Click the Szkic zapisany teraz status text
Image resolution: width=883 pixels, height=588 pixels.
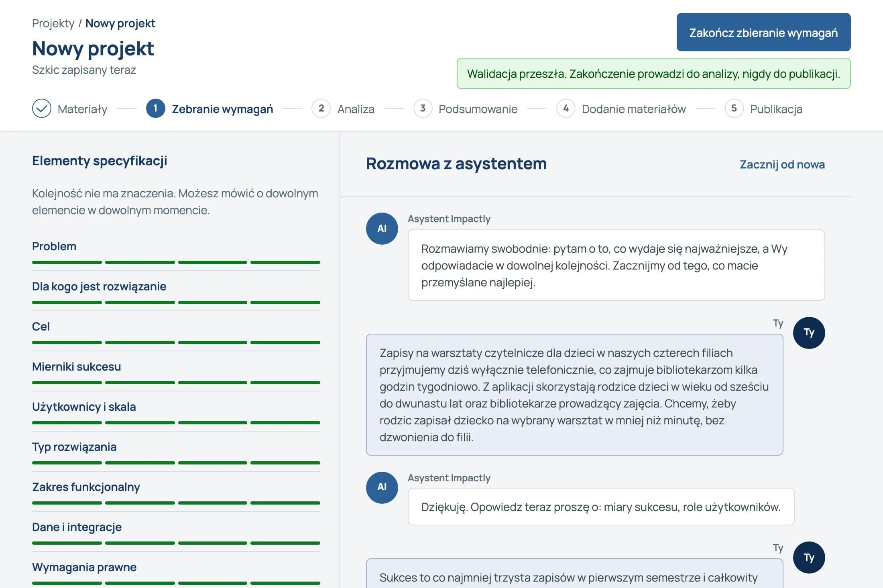(84, 70)
